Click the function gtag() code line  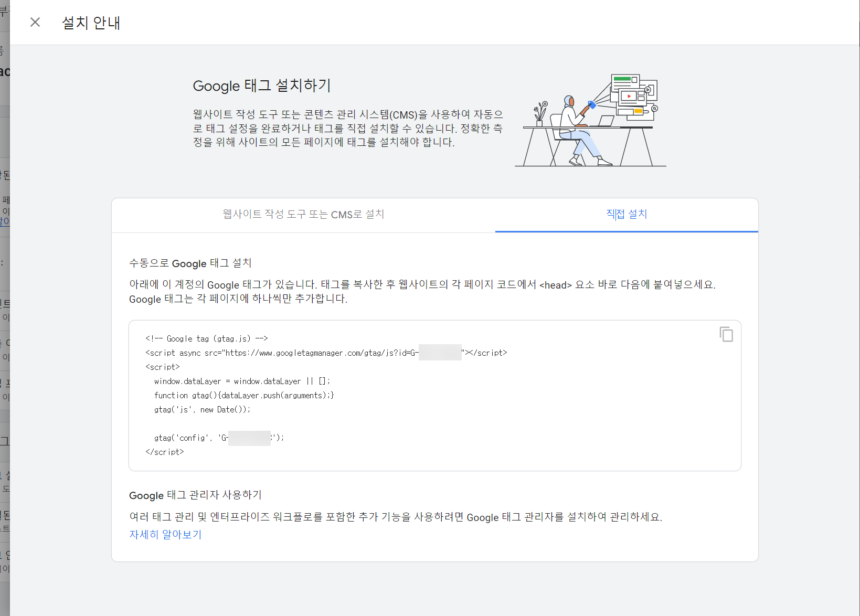point(244,395)
